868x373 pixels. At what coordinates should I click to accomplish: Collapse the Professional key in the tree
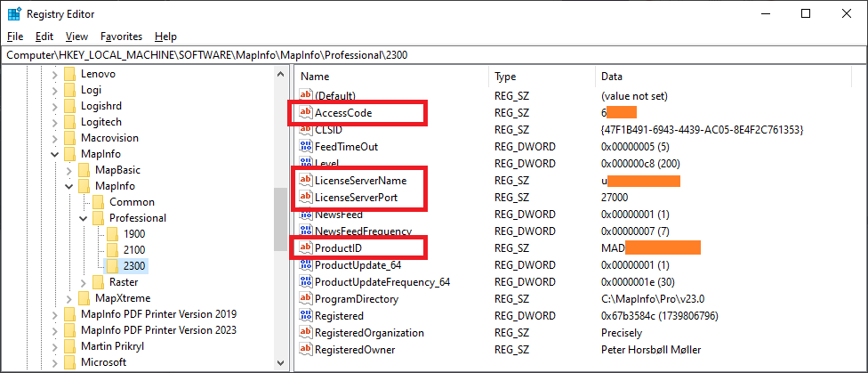84,218
